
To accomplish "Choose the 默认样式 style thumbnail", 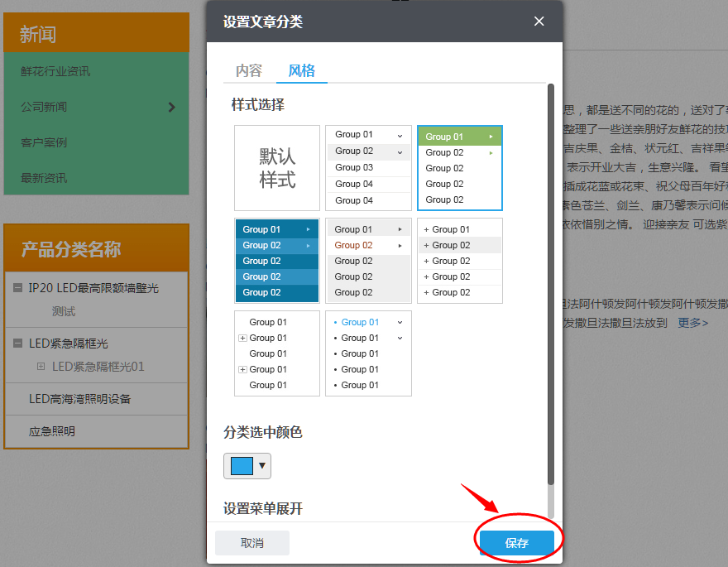I will click(277, 168).
